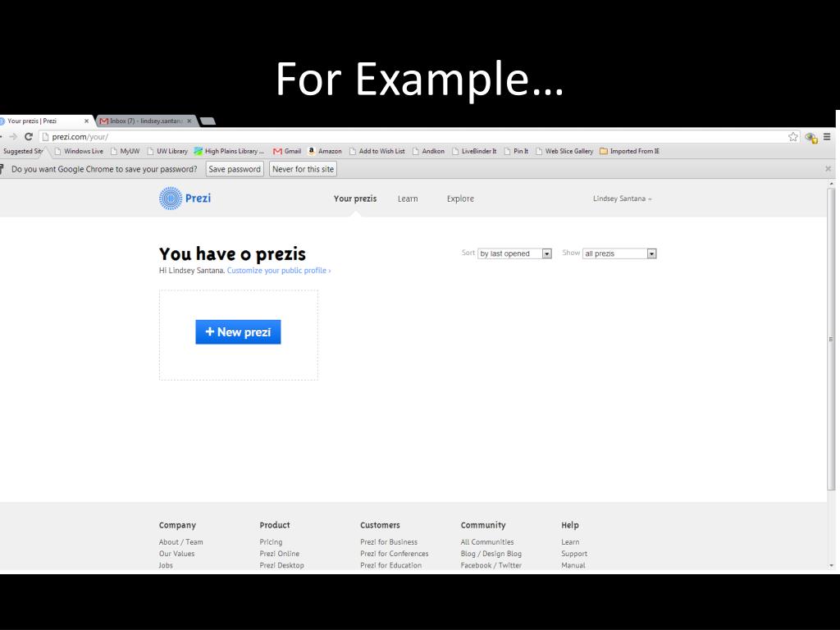Click the Add to Wish List bookmark
Image resolution: width=840 pixels, height=630 pixels.
pos(377,151)
